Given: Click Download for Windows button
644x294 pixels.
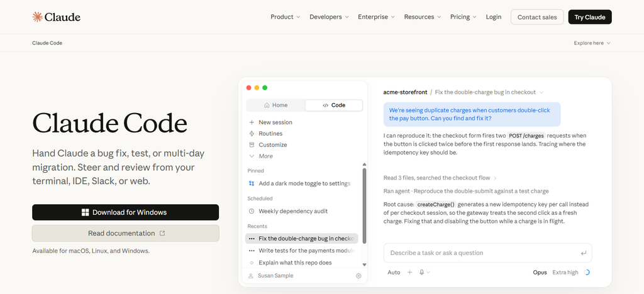Looking at the screenshot, I should pyautogui.click(x=125, y=212).
